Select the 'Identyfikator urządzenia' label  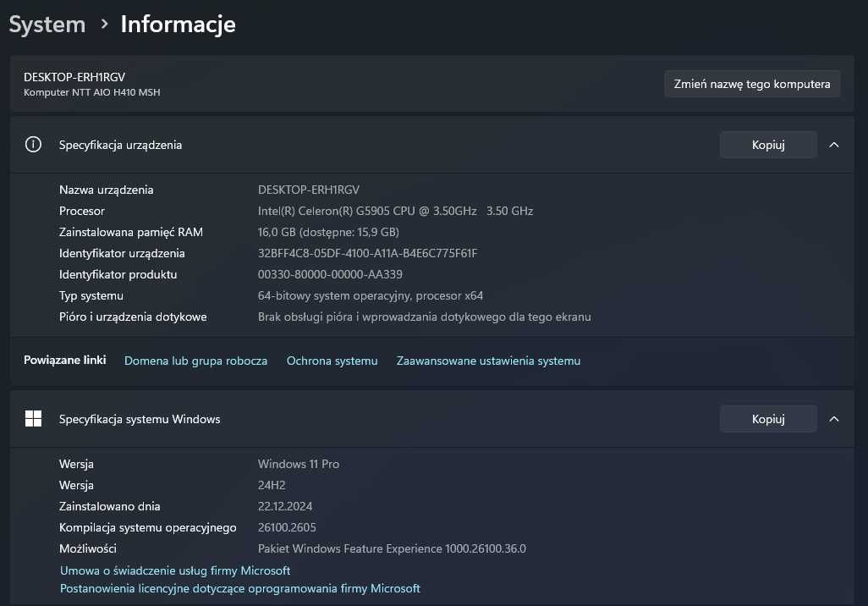(x=122, y=253)
